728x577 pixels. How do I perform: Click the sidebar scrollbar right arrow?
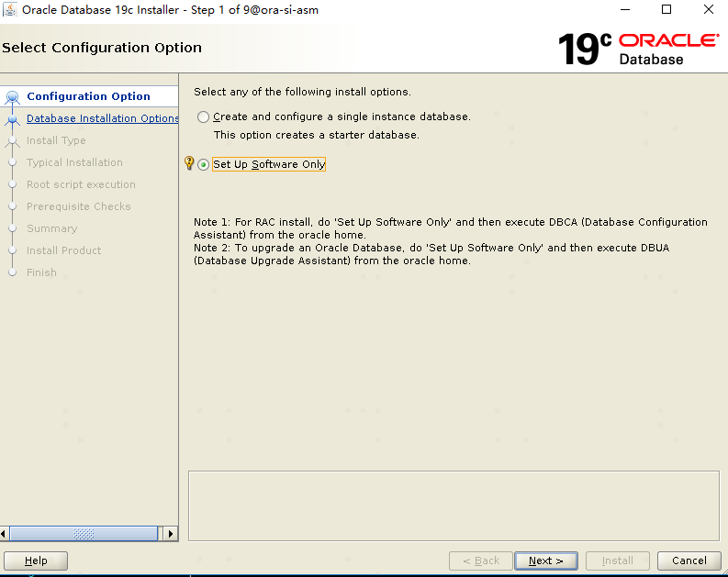(171, 534)
